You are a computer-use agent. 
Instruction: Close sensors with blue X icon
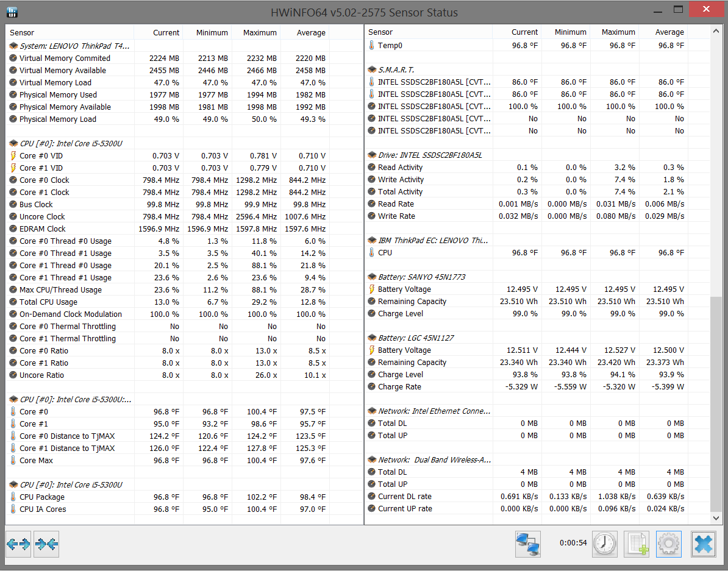point(704,544)
